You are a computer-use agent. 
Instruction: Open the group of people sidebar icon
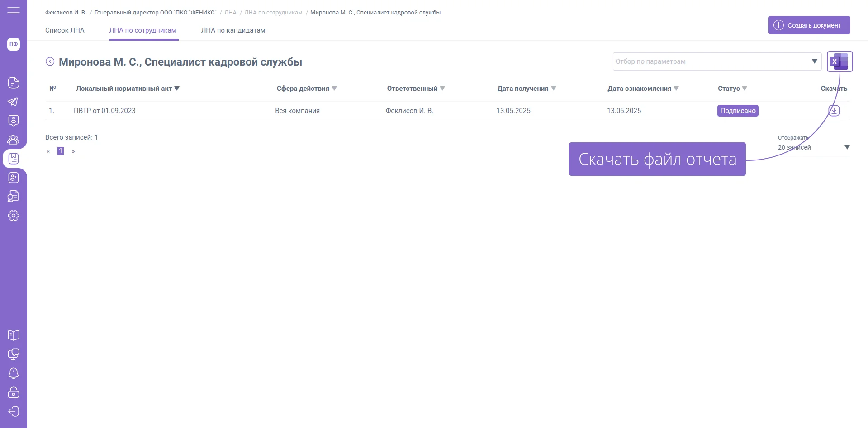pyautogui.click(x=14, y=140)
